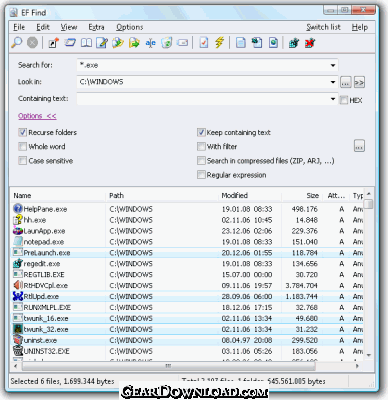Screen dimensions: 388x400
Task: Click the rename 'abc' toolbar icon
Action: [x=150, y=43]
